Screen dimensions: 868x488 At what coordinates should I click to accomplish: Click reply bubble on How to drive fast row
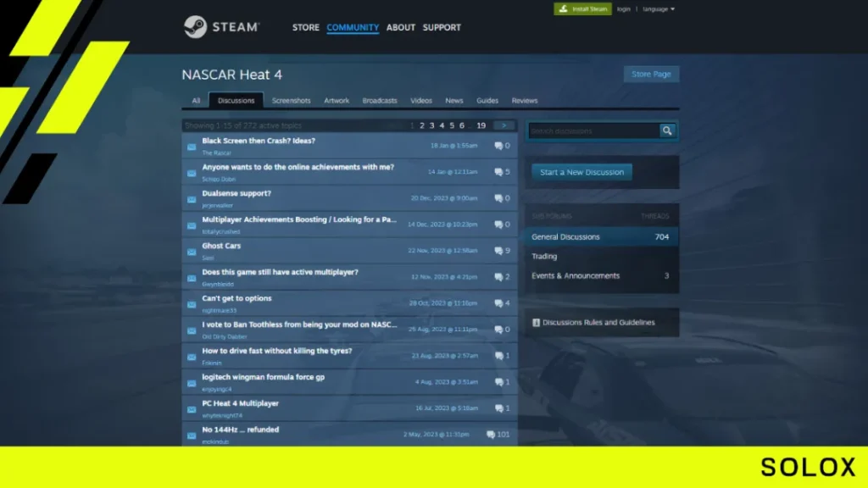pyautogui.click(x=498, y=356)
